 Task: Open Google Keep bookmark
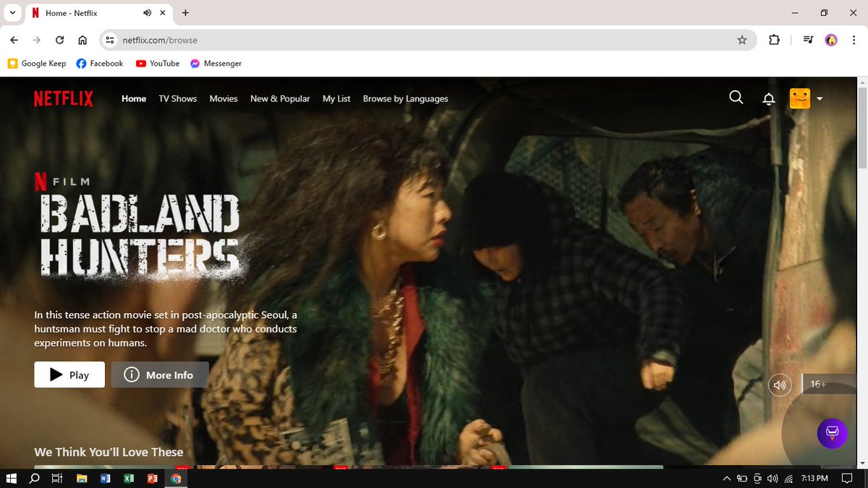click(37, 64)
